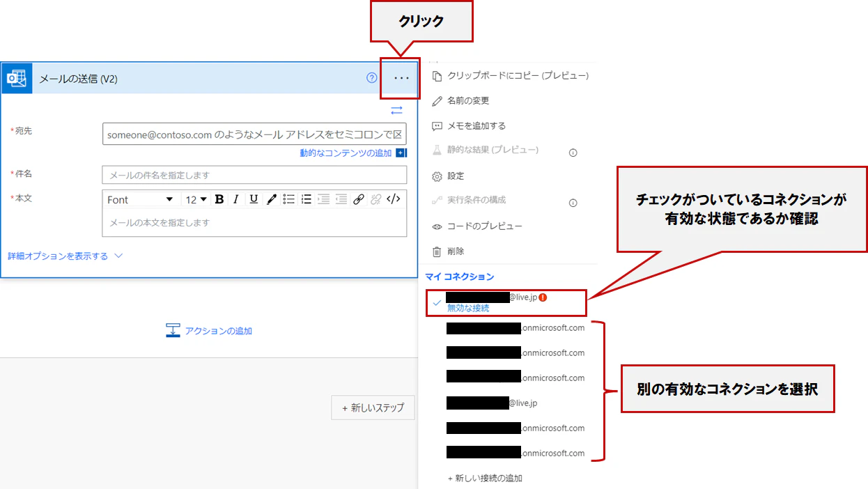The height and width of the screenshot is (489, 868).
Task: Click the メールの送信 (V2) title
Action: (x=78, y=79)
